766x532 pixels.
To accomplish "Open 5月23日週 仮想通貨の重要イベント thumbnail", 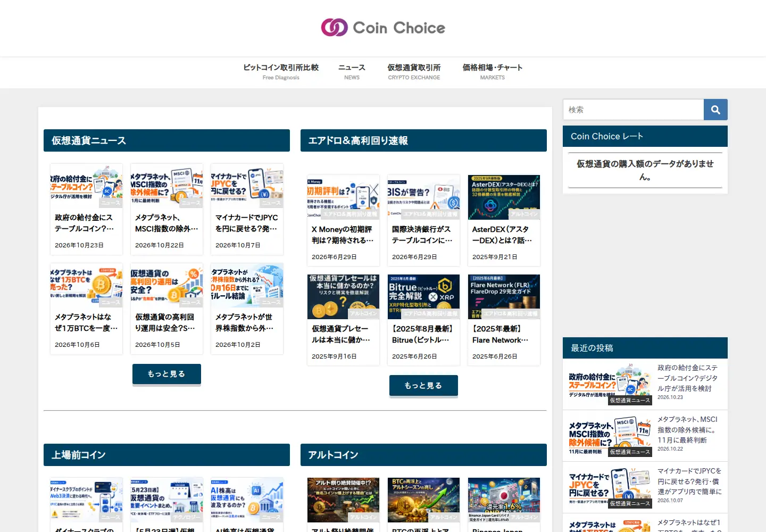I will pyautogui.click(x=167, y=500).
